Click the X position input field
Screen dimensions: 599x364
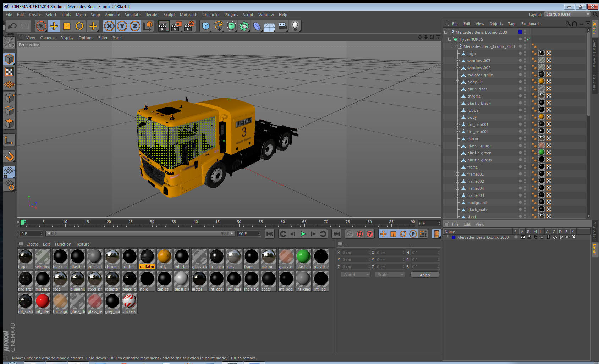tap(356, 253)
